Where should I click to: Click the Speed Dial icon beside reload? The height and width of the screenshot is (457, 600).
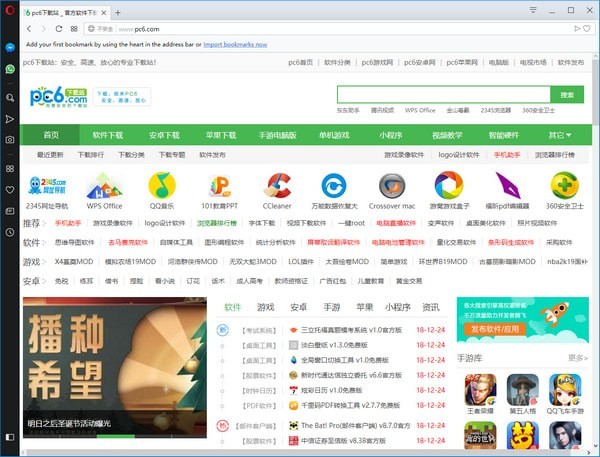(x=74, y=29)
